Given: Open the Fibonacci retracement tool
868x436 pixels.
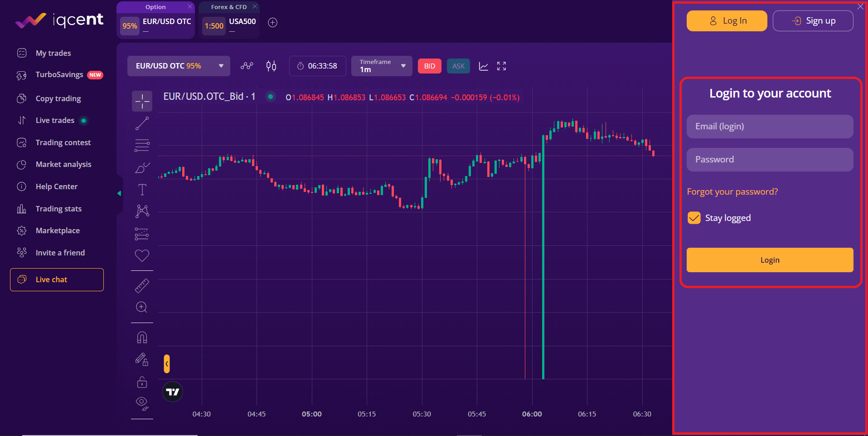Looking at the screenshot, I should pos(142,145).
